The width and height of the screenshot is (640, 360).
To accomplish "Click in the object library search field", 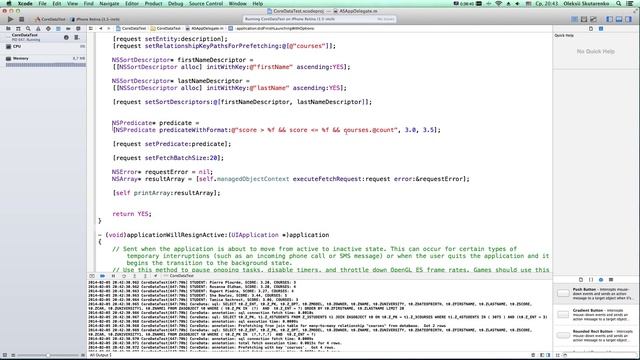I will click(600, 355).
